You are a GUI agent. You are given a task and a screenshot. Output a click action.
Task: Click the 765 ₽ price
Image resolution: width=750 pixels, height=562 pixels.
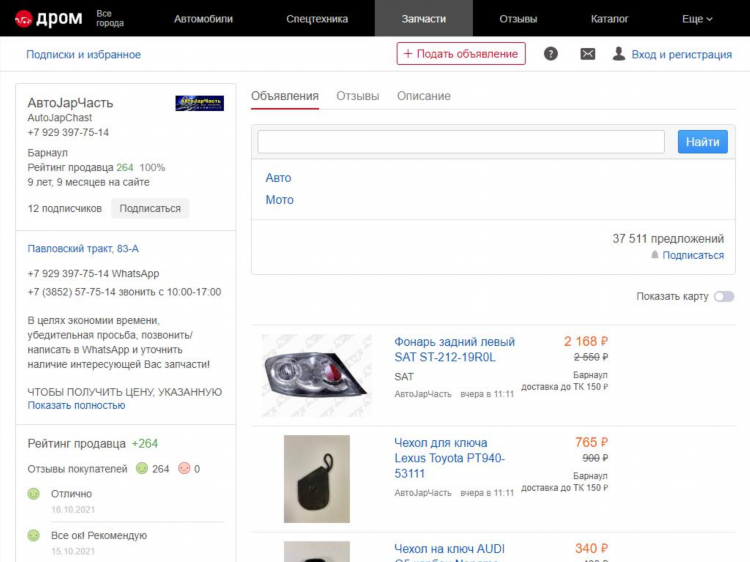click(x=592, y=442)
